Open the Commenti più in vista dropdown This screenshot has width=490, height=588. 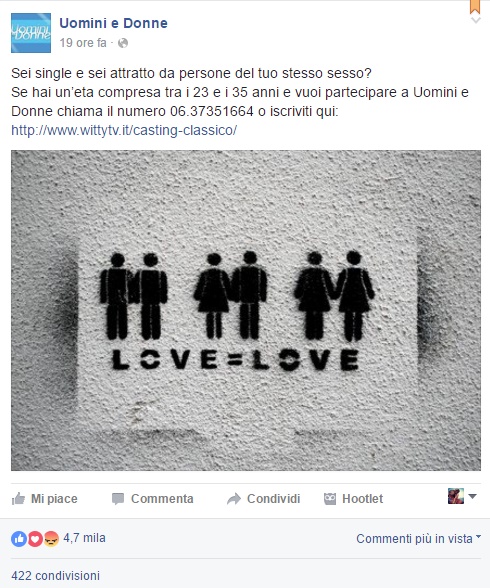(x=418, y=538)
